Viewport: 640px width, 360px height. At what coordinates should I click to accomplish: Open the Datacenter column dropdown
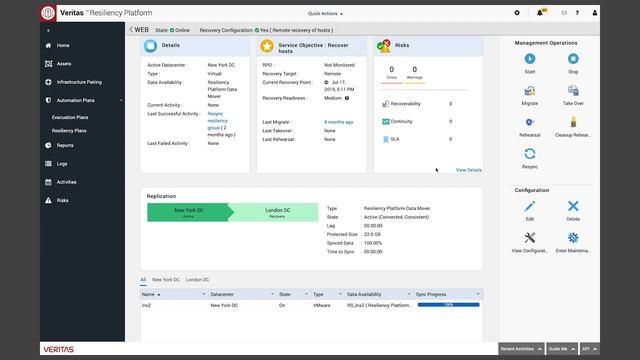[x=272, y=294]
